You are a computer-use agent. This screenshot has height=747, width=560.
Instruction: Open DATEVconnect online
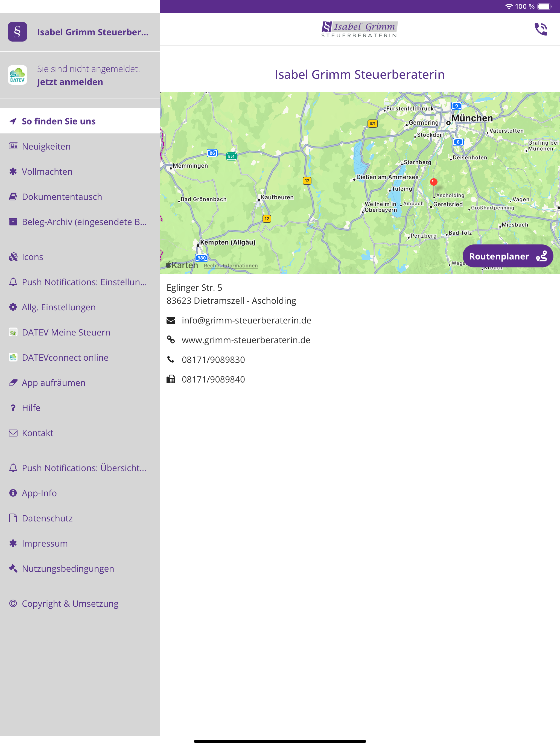pos(80,357)
